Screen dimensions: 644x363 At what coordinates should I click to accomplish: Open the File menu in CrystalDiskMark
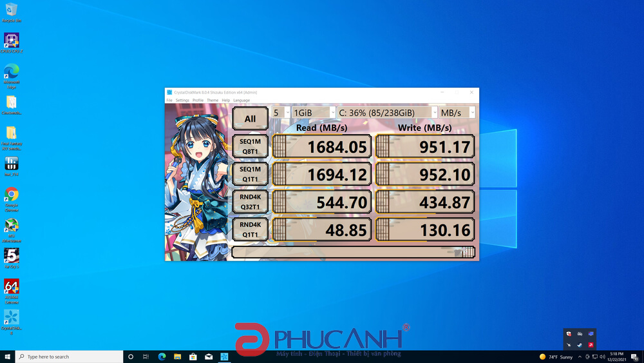click(x=169, y=101)
